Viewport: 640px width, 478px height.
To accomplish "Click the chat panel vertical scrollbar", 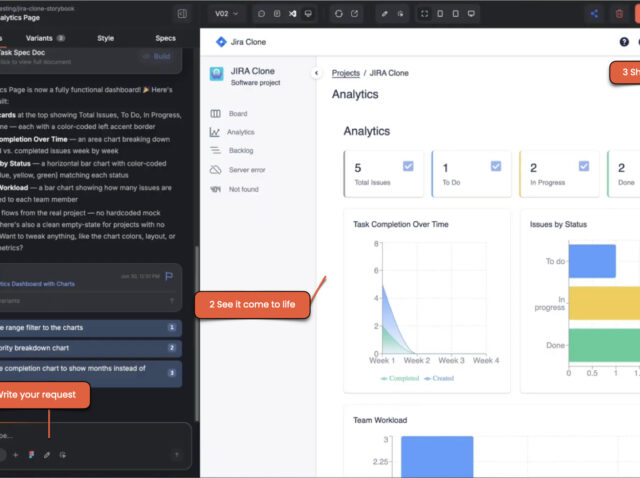I will [197, 333].
